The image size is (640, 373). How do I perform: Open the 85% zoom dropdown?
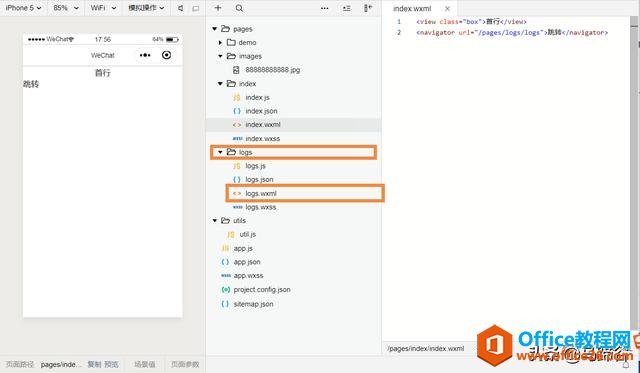click(x=66, y=8)
